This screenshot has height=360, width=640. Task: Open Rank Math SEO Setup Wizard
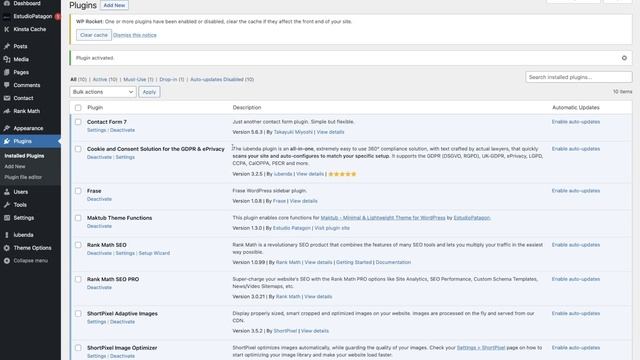(154, 253)
